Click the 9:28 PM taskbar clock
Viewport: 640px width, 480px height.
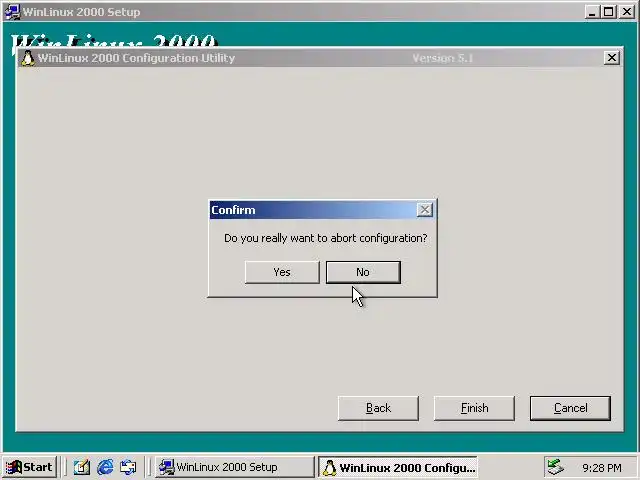pyautogui.click(x=602, y=468)
